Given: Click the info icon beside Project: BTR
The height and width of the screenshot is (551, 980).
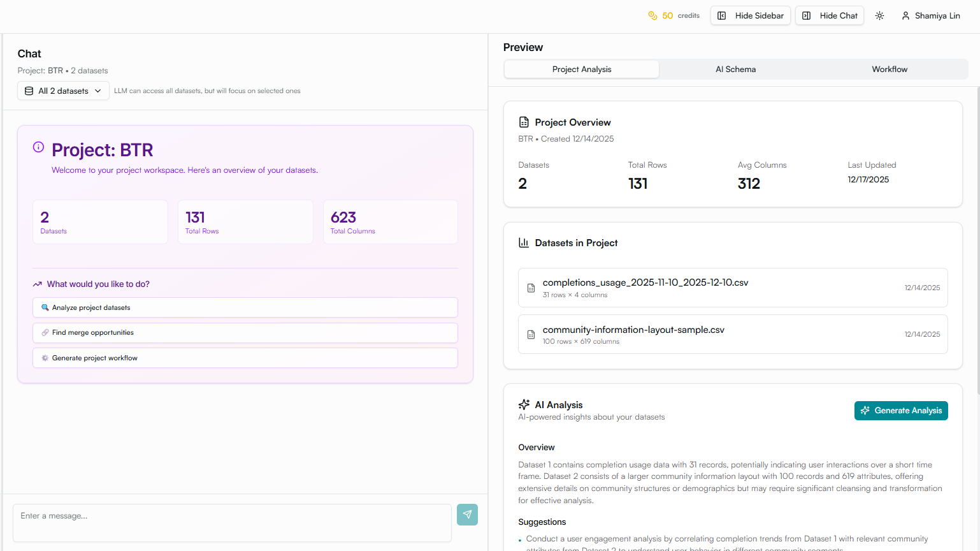Looking at the screenshot, I should 38,146.
